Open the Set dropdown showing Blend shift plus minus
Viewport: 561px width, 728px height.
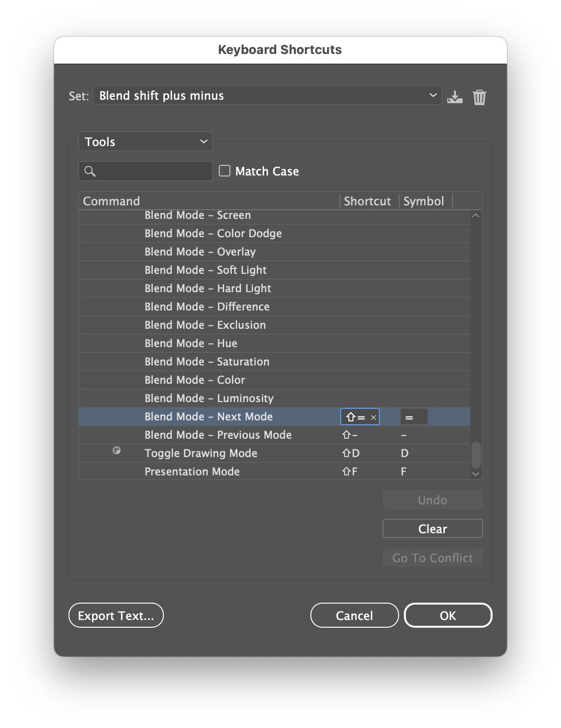tap(268, 95)
